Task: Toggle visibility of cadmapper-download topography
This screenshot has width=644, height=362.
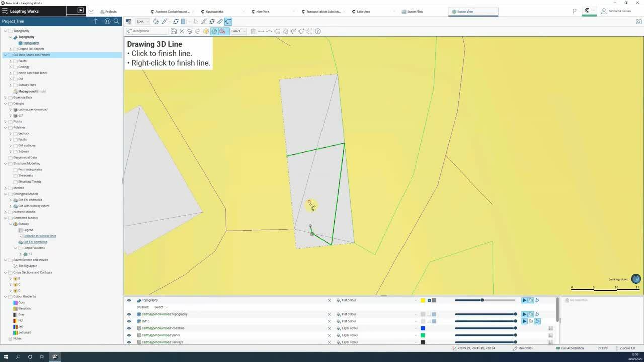Action: 129,314
